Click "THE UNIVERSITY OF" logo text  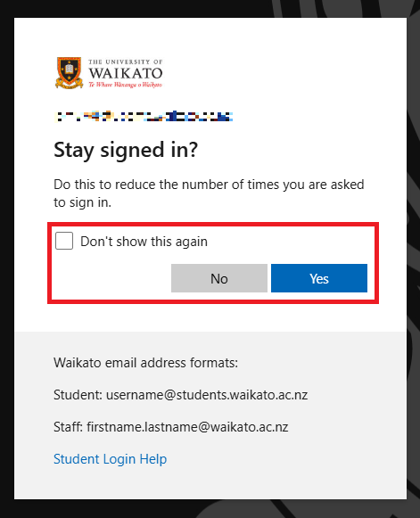coord(125,62)
